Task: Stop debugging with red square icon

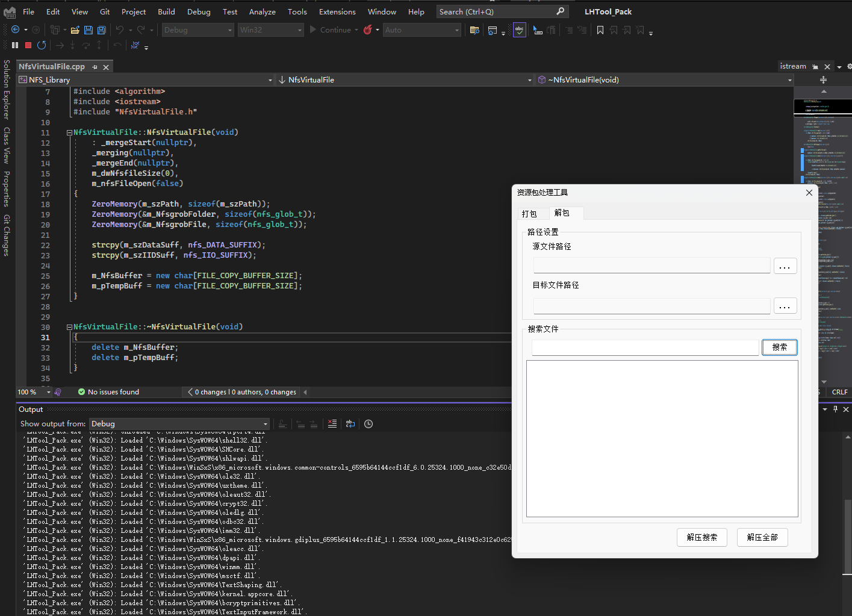Action: click(x=28, y=45)
